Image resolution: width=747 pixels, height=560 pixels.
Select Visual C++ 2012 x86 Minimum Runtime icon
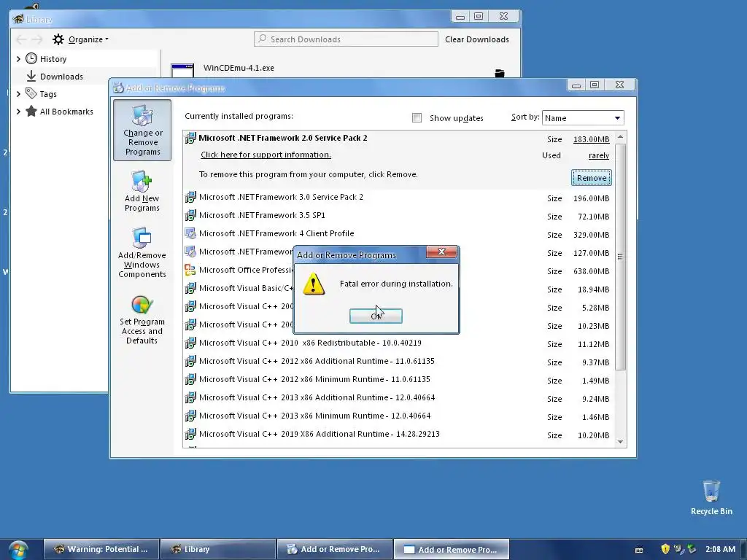click(x=190, y=379)
